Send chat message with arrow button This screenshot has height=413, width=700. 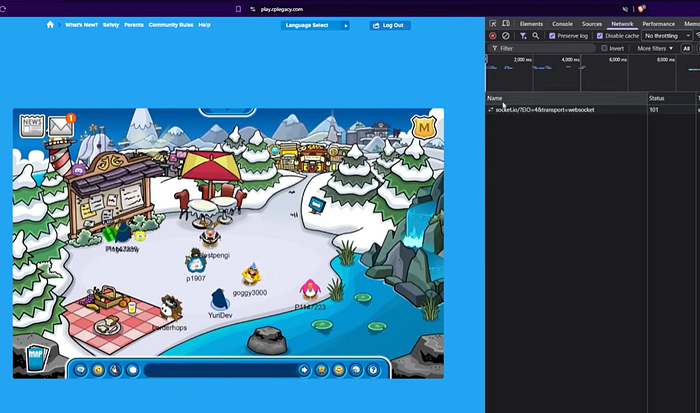click(x=304, y=370)
